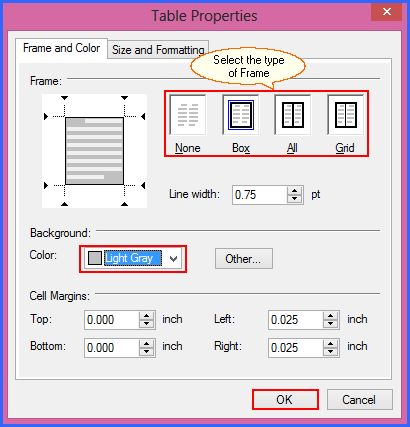The height and width of the screenshot is (427, 410).
Task: Decrease the Bottom cell margin value
Action: 147,352
